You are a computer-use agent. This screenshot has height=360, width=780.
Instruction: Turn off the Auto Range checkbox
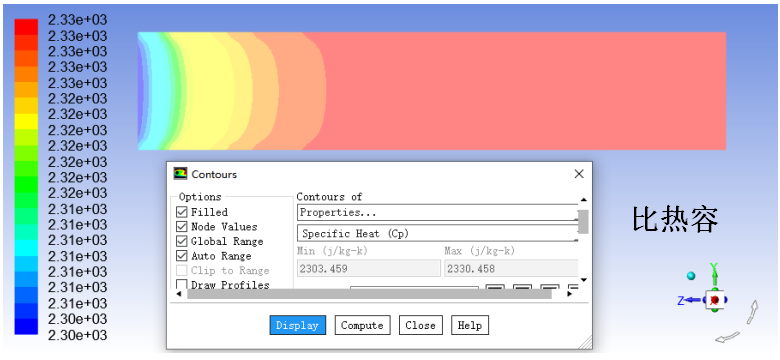pyautogui.click(x=182, y=256)
